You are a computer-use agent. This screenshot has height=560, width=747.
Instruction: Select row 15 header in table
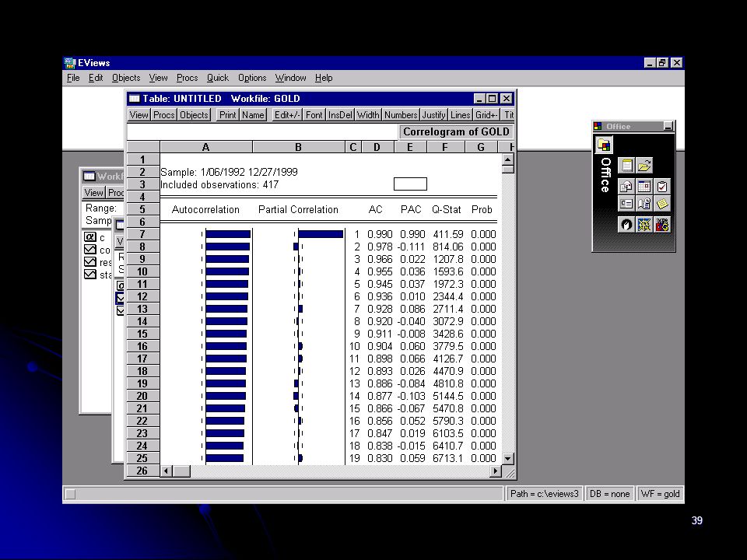click(x=142, y=334)
